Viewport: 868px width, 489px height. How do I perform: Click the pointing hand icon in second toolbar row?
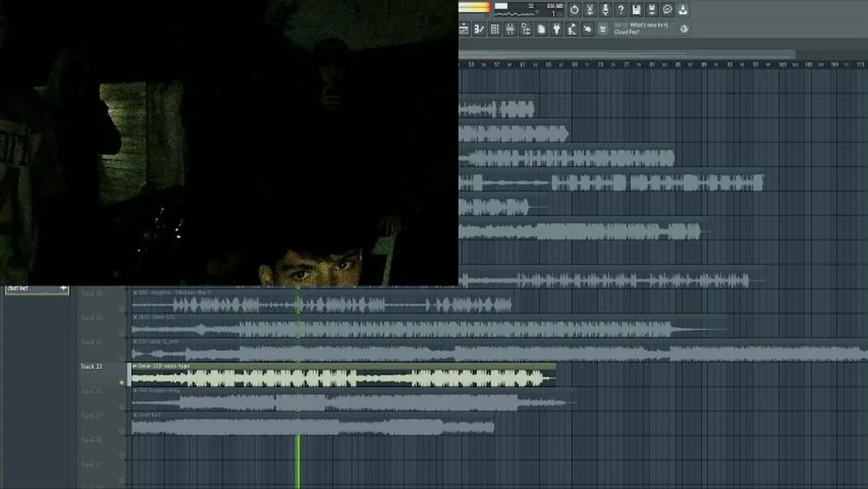(x=588, y=29)
